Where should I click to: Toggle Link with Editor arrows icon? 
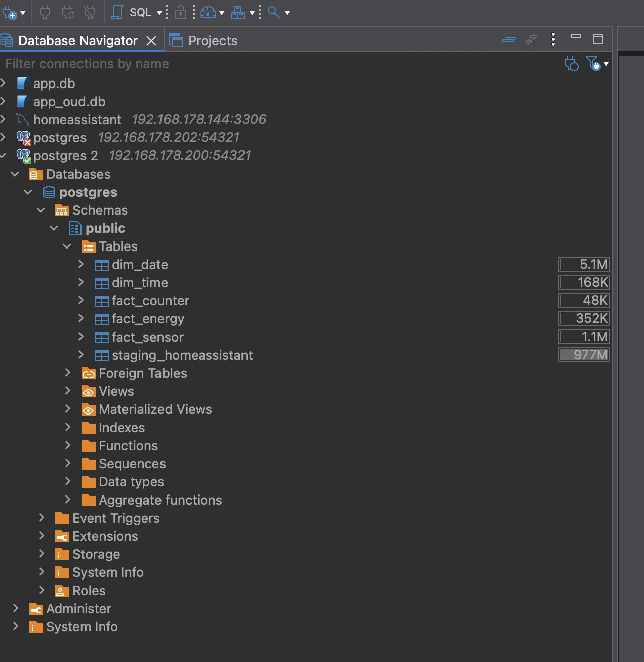coord(531,40)
